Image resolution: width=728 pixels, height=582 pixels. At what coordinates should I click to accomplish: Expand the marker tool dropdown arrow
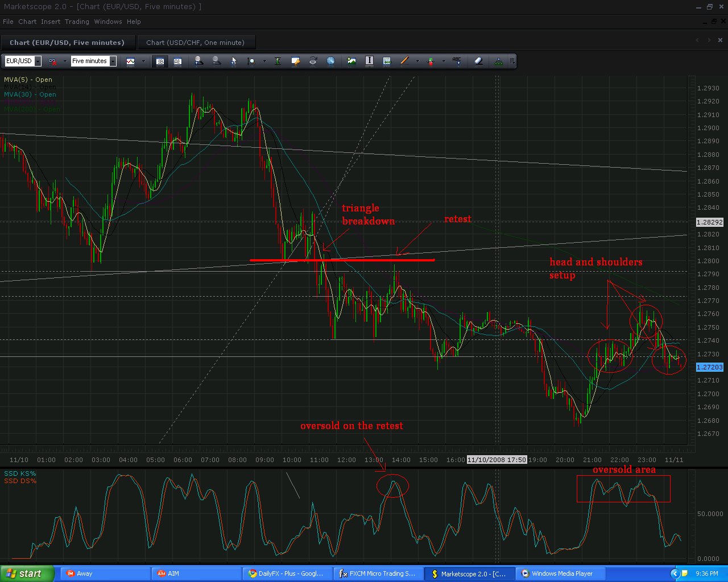point(444,61)
